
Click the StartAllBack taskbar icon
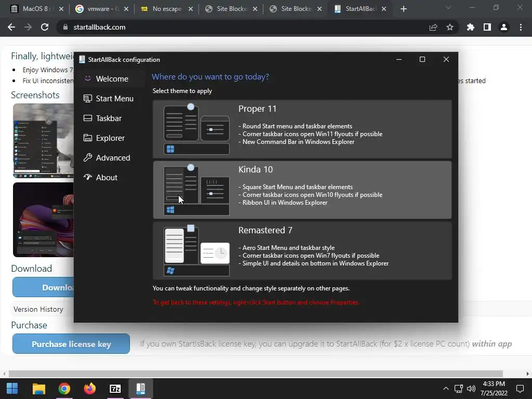140,389
